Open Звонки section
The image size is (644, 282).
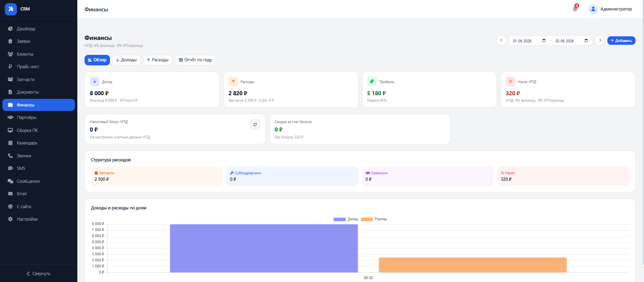(39, 156)
